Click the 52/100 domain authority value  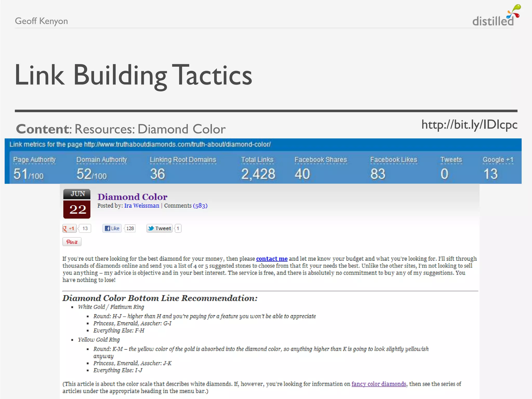91,174
